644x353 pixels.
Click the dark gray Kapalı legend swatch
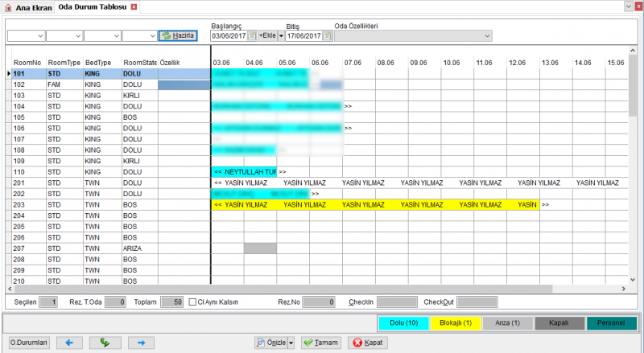coord(559,323)
